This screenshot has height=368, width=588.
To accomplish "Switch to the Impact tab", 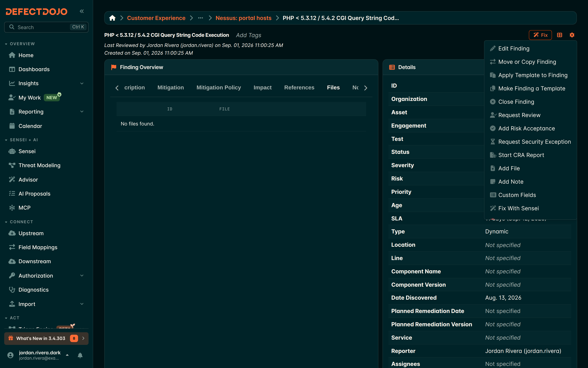I will click(x=262, y=88).
